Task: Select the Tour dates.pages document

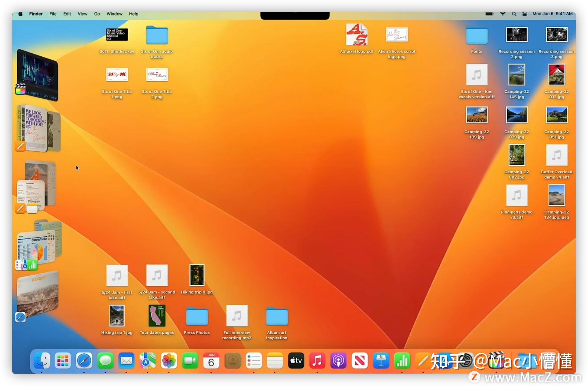Action: click(x=157, y=320)
